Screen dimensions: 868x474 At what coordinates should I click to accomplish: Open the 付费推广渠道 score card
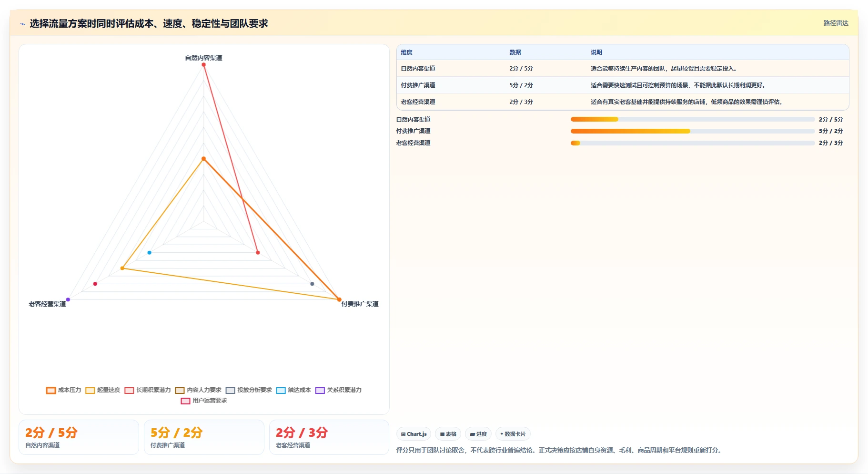[x=204, y=437]
